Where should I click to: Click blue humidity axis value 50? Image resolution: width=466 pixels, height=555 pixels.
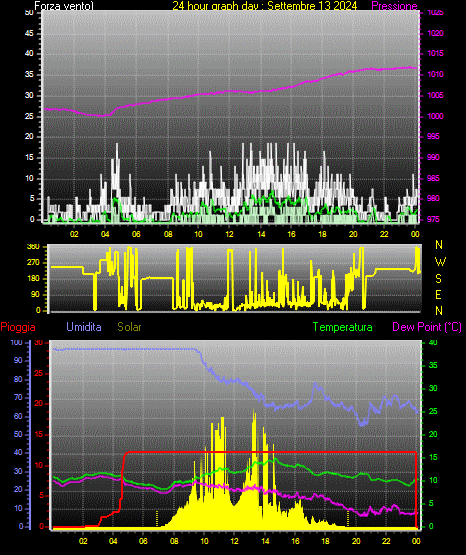point(18,434)
